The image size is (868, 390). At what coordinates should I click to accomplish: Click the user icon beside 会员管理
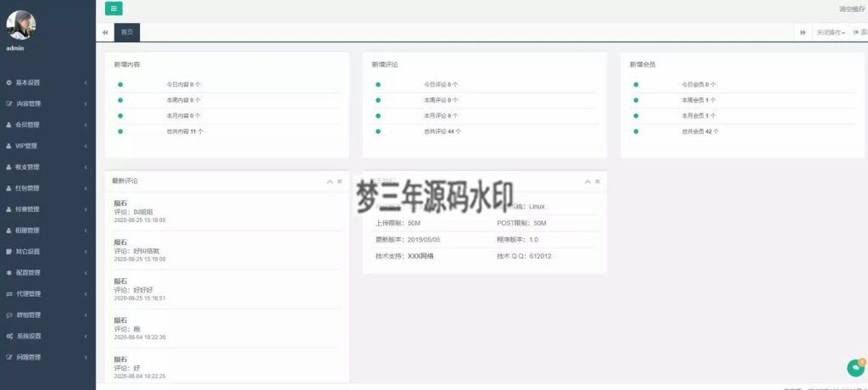click(x=8, y=125)
